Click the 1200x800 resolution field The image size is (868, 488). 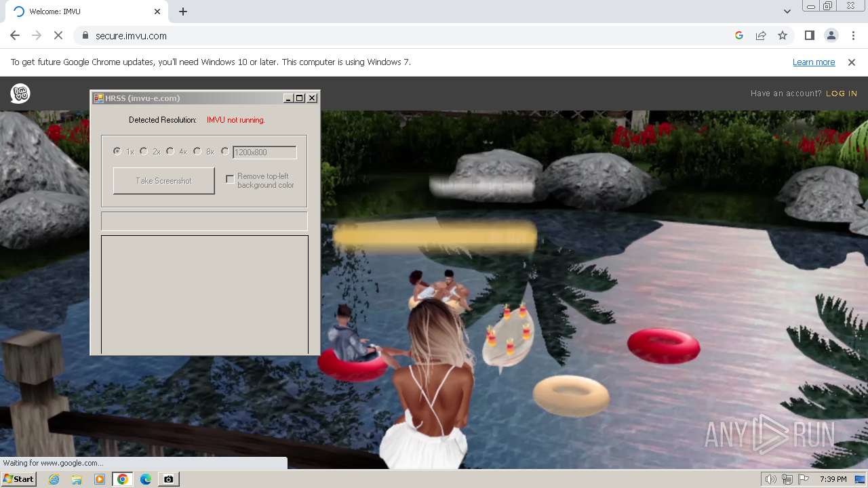click(264, 152)
